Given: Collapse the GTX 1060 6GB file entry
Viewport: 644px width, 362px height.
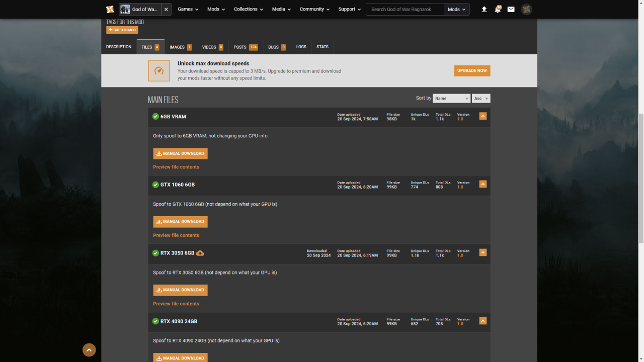Looking at the screenshot, I should [482, 184].
